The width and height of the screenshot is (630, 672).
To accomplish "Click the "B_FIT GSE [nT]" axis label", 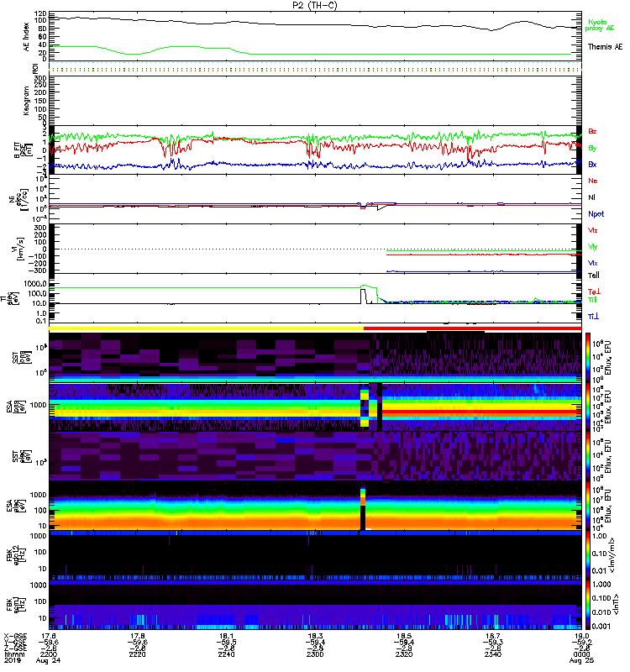I will coord(24,150).
